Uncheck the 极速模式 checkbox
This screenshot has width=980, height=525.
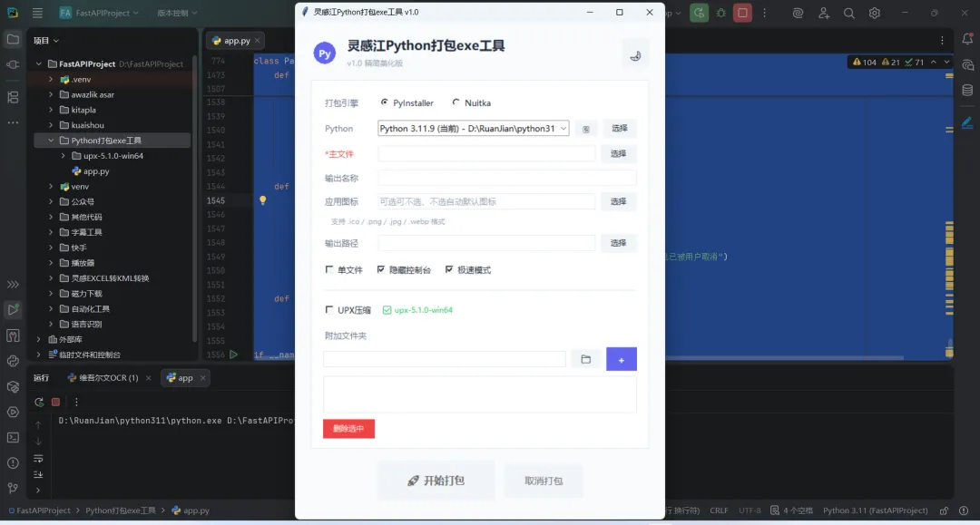[x=449, y=269]
